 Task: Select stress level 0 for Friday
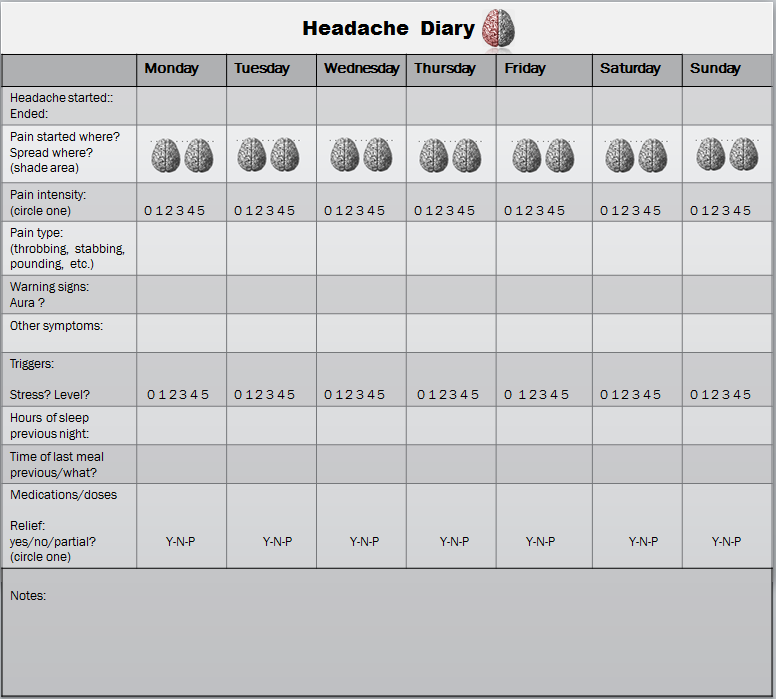(x=508, y=395)
